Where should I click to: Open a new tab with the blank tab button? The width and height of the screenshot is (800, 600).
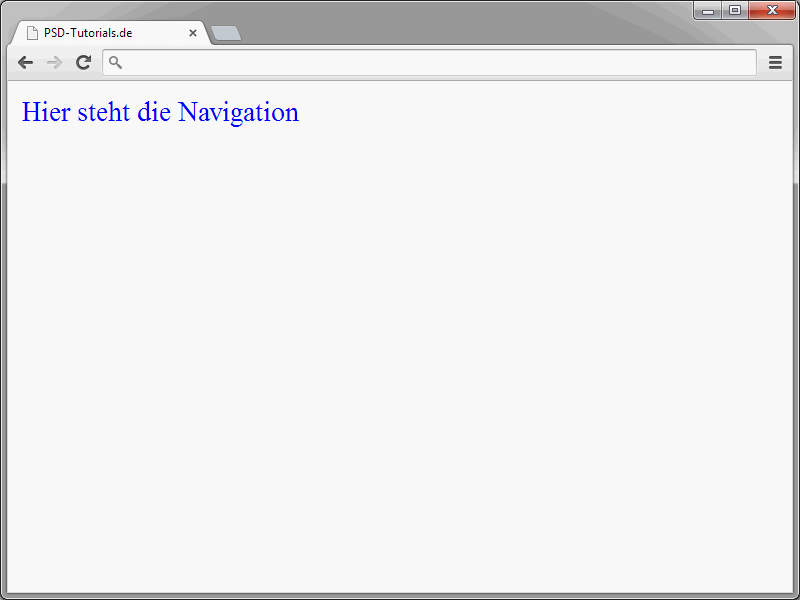click(226, 33)
